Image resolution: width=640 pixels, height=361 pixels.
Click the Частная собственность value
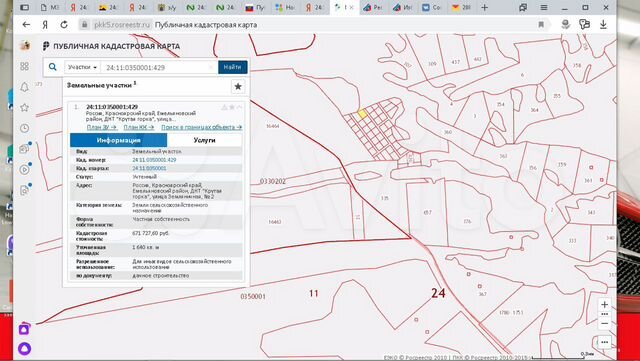point(161,219)
